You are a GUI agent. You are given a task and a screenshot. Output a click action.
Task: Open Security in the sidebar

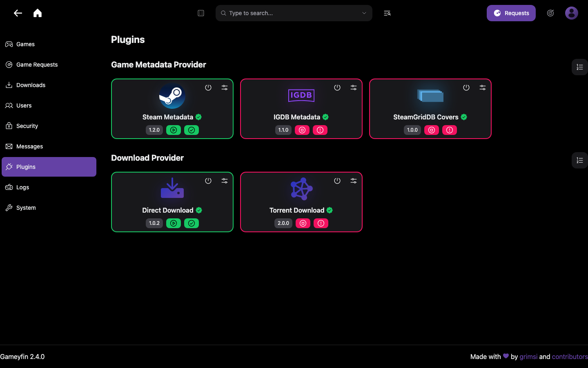pos(49,126)
